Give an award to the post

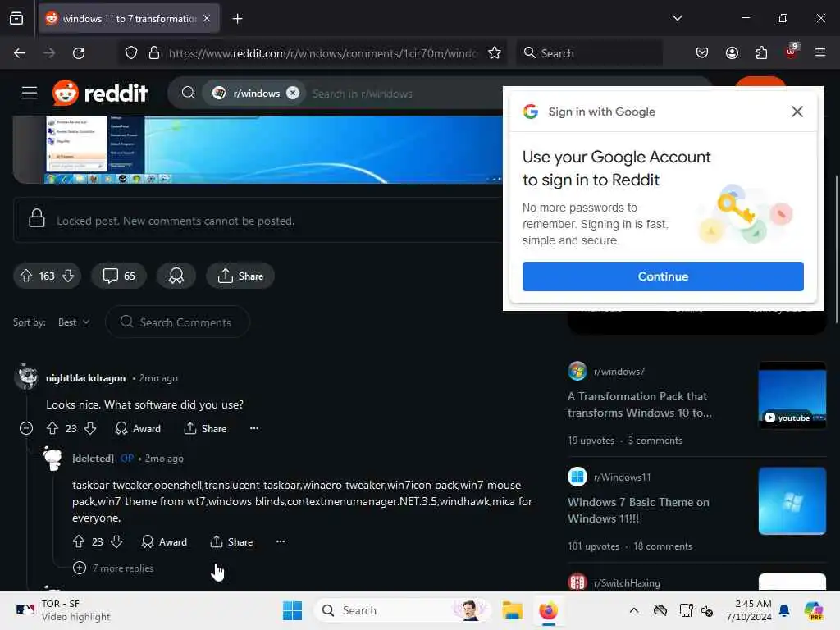pyautogui.click(x=176, y=276)
